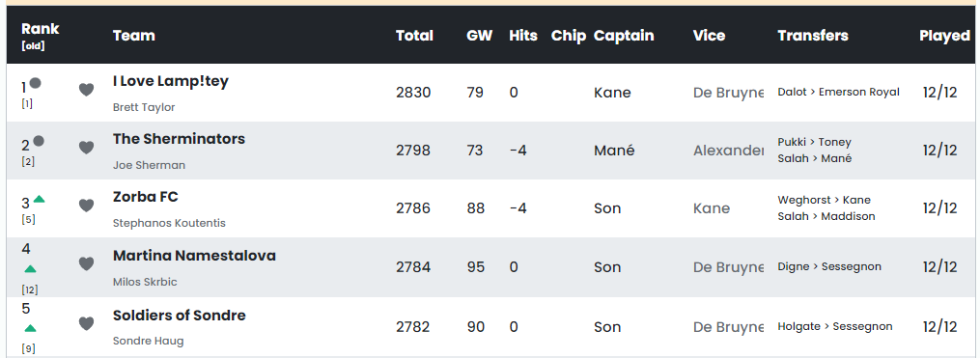Sort by GW column header

pyautogui.click(x=479, y=36)
